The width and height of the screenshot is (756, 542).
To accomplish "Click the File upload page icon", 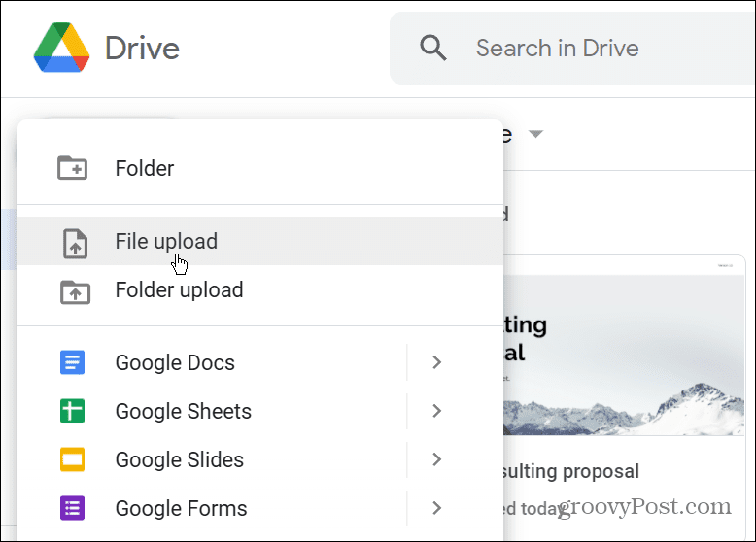I will click(75, 243).
